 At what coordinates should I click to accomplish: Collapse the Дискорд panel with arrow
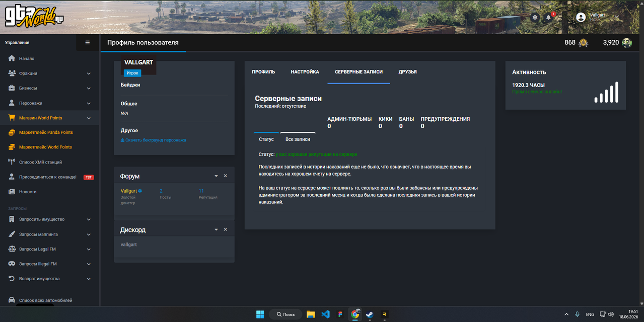[x=217, y=229]
